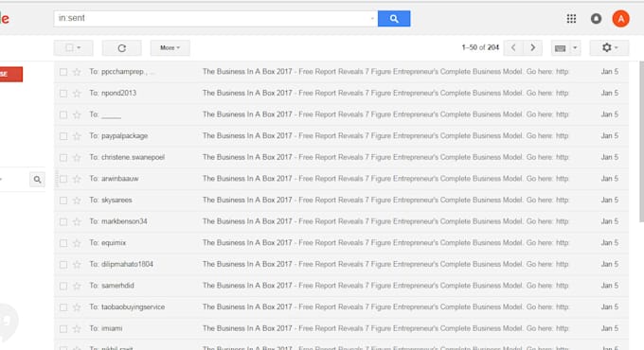Click the sidebar search magnifier icon
The image size is (644, 350).
(37, 180)
